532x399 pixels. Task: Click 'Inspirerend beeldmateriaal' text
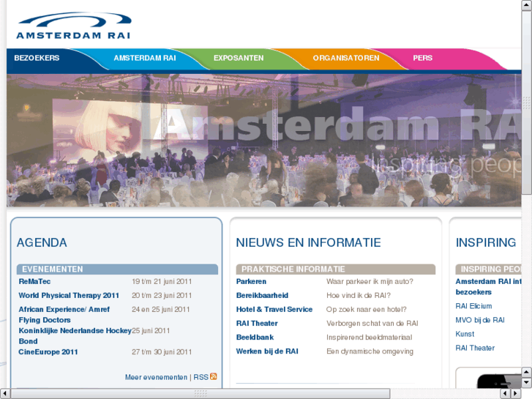pos(369,338)
